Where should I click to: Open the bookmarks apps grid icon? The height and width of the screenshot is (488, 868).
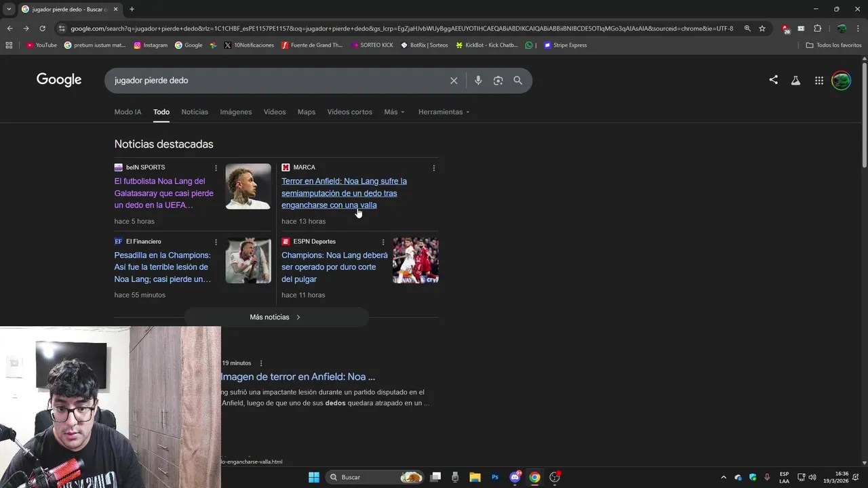click(x=9, y=45)
